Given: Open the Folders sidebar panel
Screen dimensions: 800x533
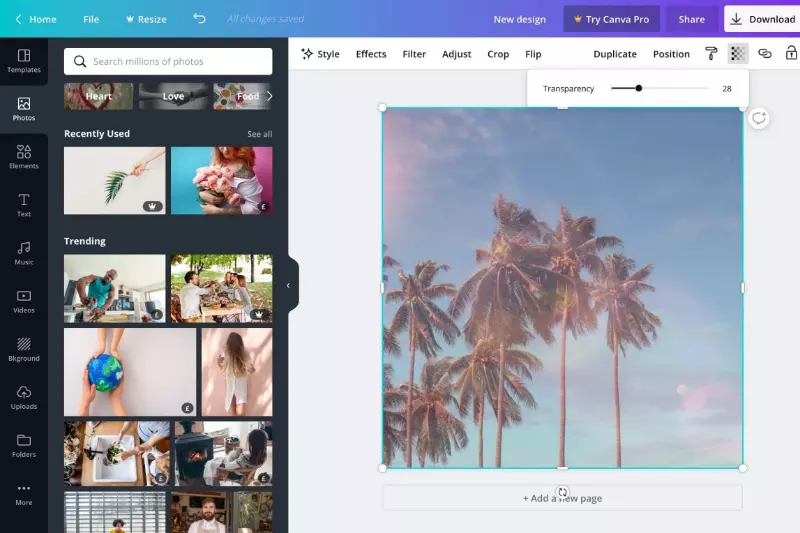Looking at the screenshot, I should [x=24, y=446].
